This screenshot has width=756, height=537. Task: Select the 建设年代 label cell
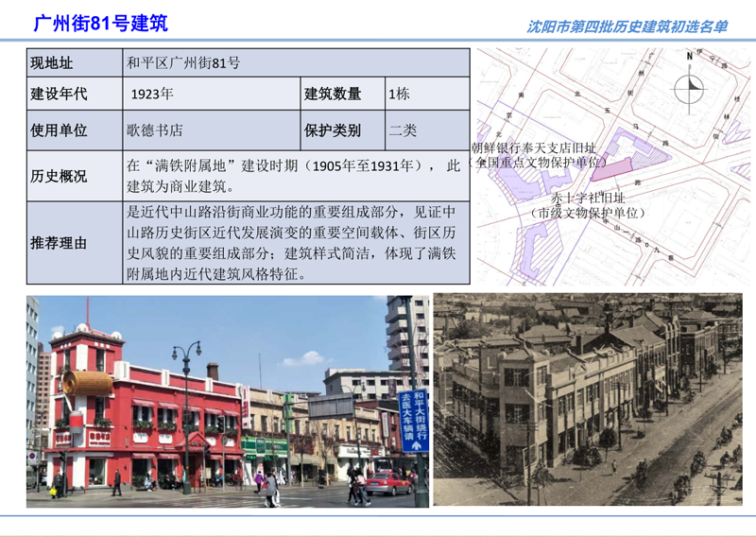(x=74, y=94)
